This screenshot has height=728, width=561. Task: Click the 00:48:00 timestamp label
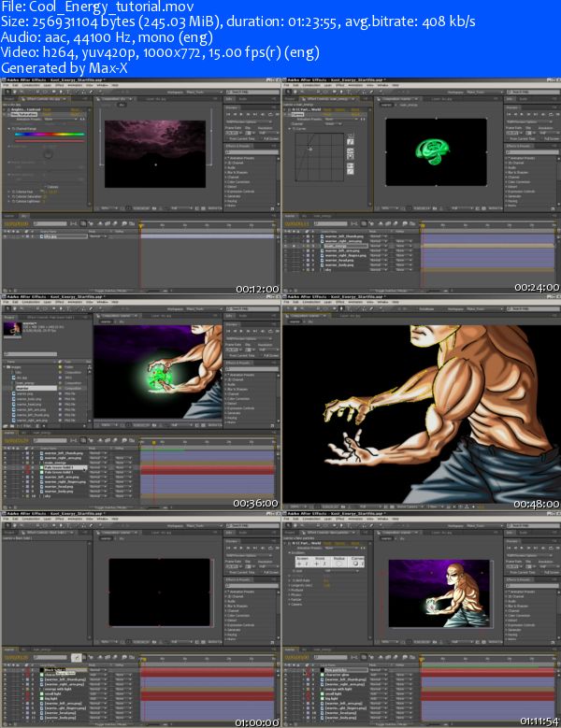[536, 504]
